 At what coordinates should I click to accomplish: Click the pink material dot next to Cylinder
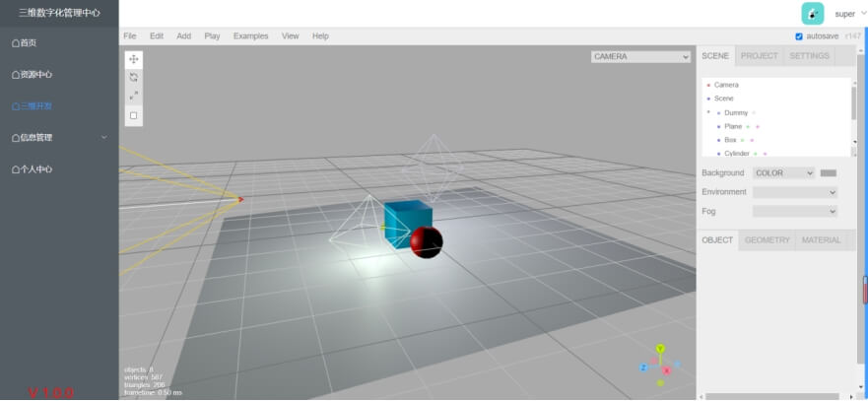point(765,154)
